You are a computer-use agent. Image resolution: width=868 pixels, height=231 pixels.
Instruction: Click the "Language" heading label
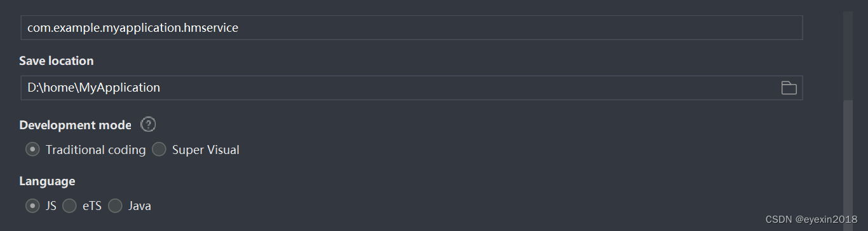47,181
